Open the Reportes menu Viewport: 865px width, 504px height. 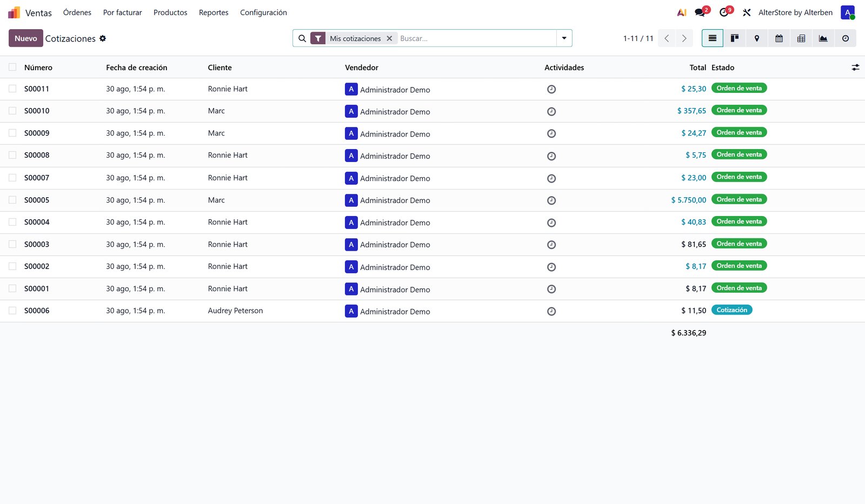(x=214, y=12)
